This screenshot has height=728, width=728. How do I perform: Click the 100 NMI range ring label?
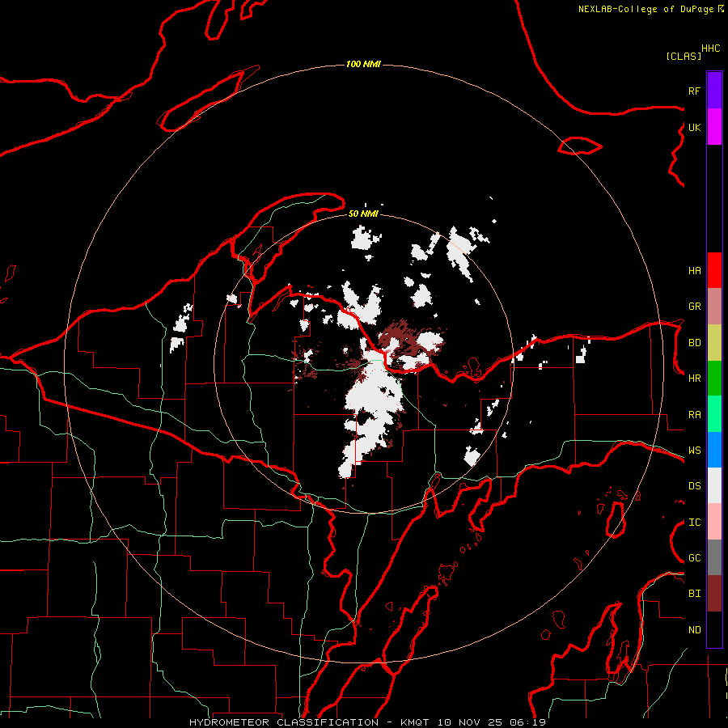[x=363, y=64]
